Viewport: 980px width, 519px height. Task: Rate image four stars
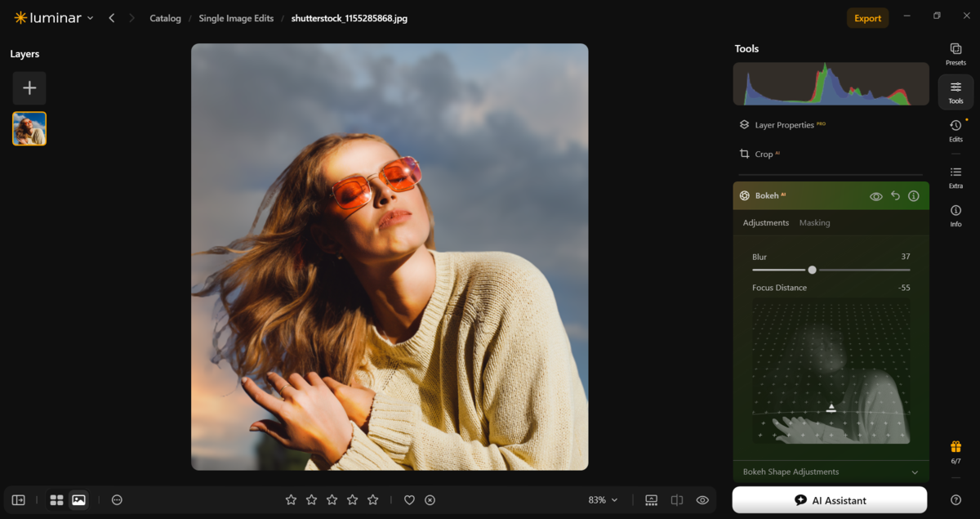coord(352,499)
